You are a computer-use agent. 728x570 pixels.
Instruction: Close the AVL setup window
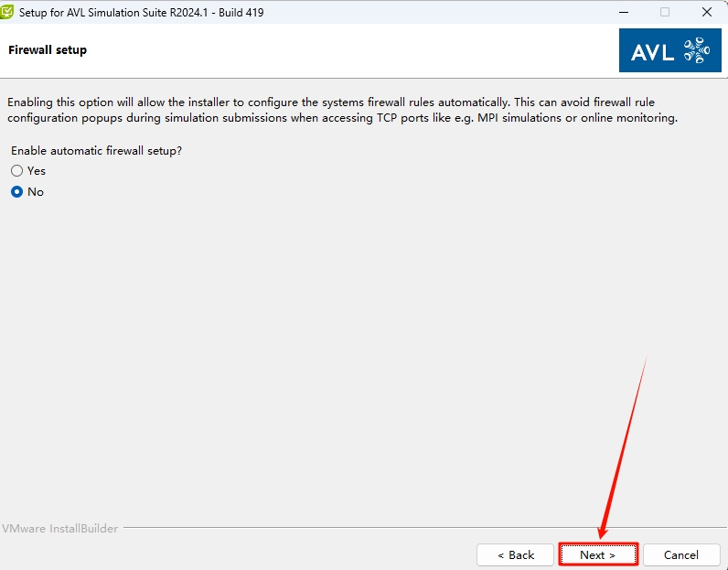[707, 12]
